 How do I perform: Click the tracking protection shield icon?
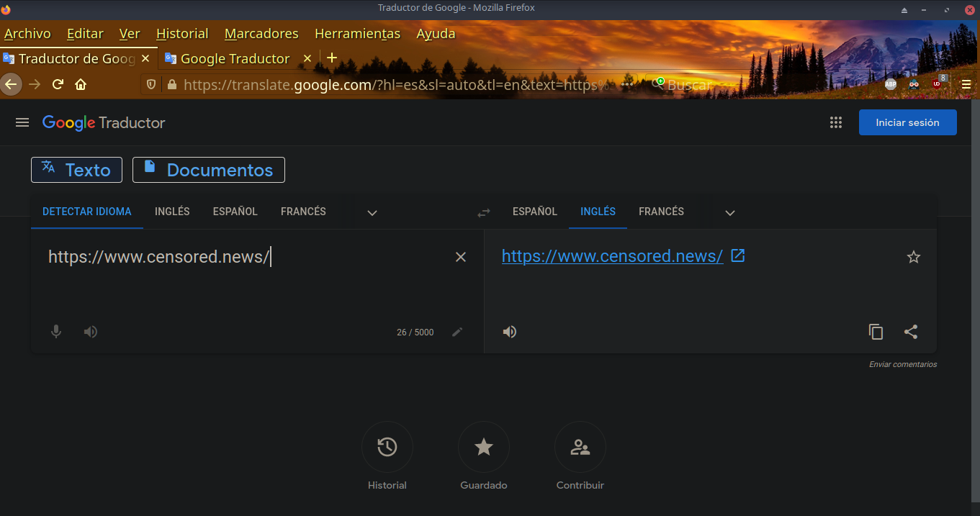tap(151, 84)
